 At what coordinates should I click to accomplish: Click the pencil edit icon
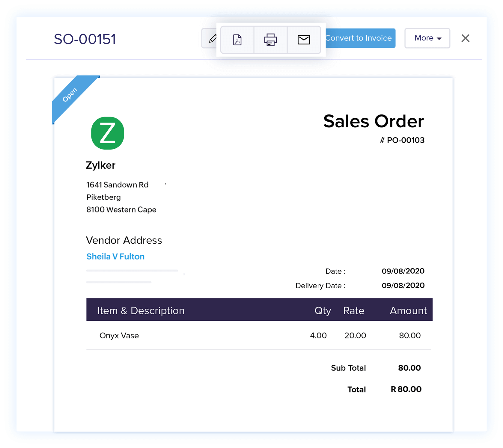pos(212,38)
